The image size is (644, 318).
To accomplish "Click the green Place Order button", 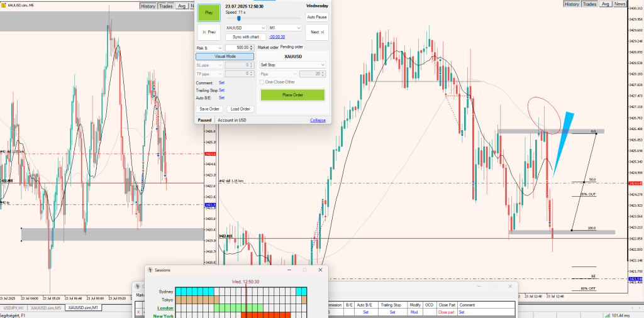I will [292, 95].
